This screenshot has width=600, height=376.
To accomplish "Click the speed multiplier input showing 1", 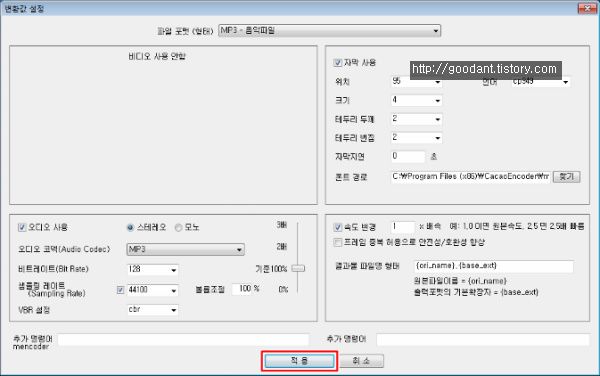I will tap(403, 227).
